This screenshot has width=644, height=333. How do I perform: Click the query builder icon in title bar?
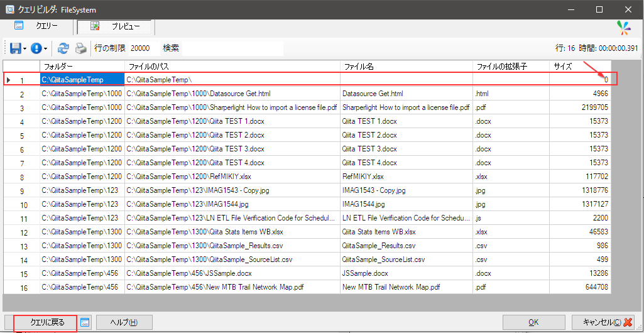tap(10, 9)
